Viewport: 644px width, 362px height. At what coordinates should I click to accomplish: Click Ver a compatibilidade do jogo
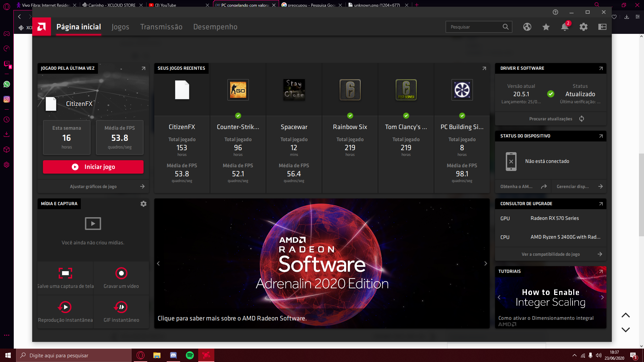(x=551, y=254)
